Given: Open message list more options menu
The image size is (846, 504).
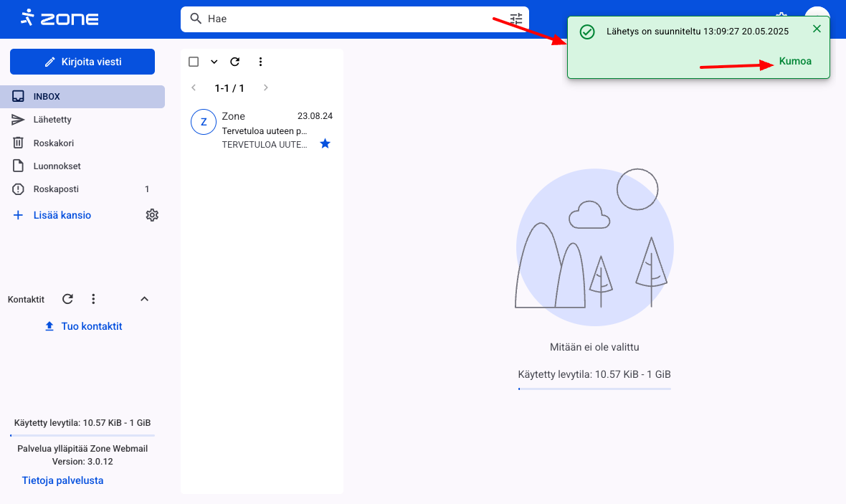Looking at the screenshot, I should tap(260, 62).
